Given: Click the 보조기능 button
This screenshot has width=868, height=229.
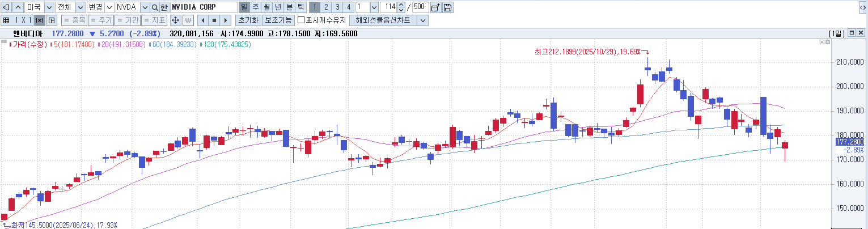Looking at the screenshot, I should coord(278,20).
